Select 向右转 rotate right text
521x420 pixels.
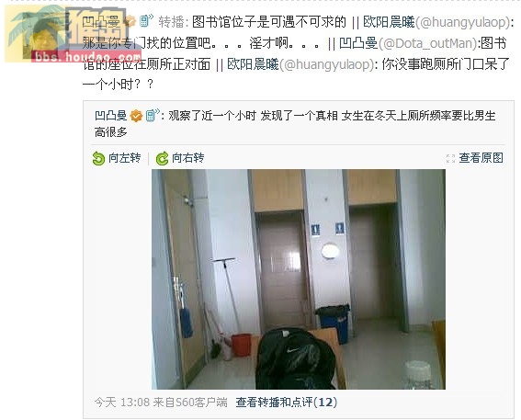point(188,158)
